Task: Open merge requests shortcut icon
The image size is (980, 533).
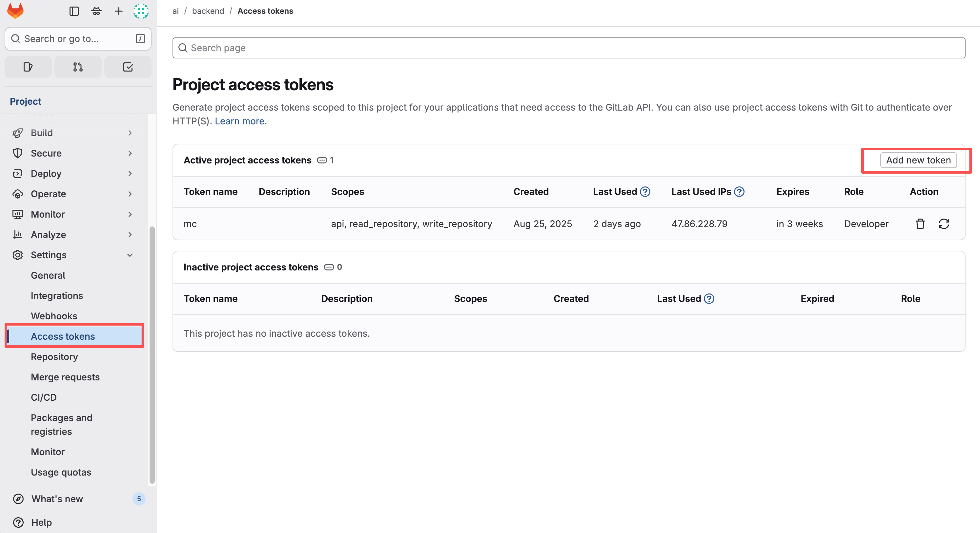Action: click(x=78, y=67)
